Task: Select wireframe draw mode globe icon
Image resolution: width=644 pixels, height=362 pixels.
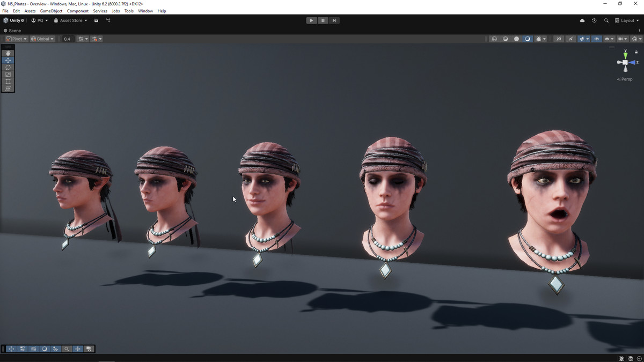Action: pyautogui.click(x=494, y=39)
